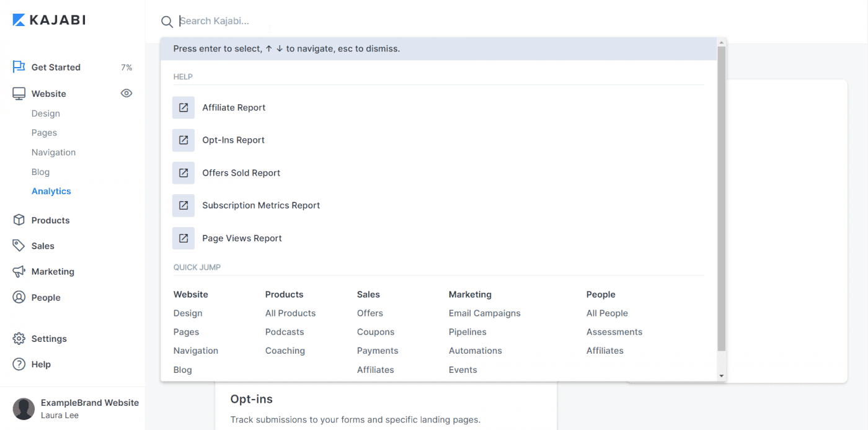Go to Blog in the left sidebar

click(40, 172)
